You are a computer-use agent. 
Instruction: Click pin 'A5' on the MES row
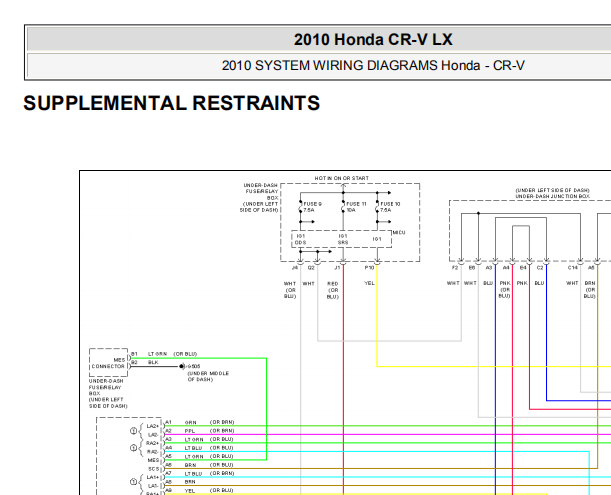click(168, 456)
